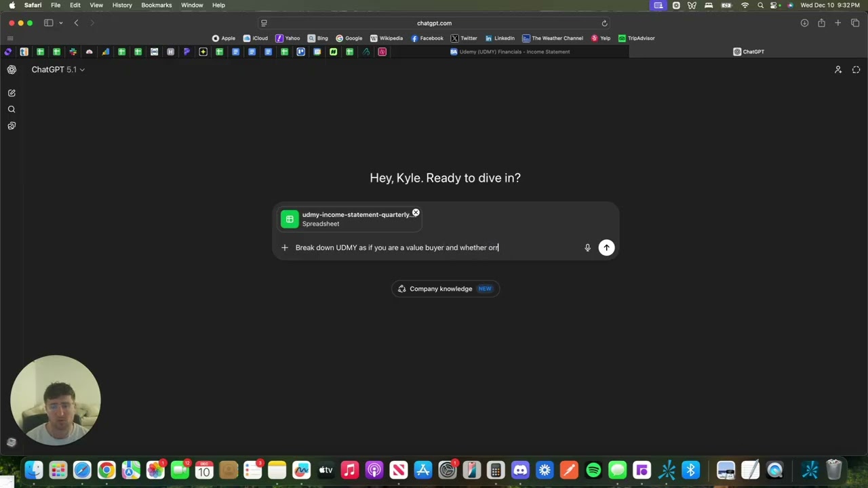Open The Weather Channel bookmark
The image size is (868, 488).
[x=552, y=38]
